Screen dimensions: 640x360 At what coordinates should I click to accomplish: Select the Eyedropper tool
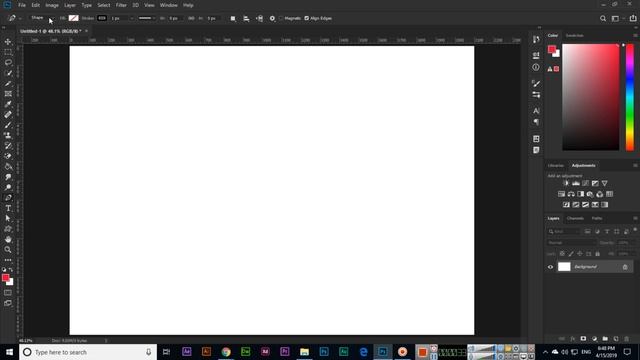tap(8, 104)
